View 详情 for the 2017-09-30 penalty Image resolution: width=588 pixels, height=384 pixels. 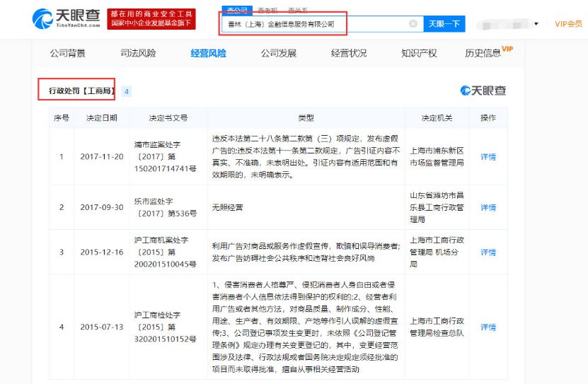coord(488,207)
